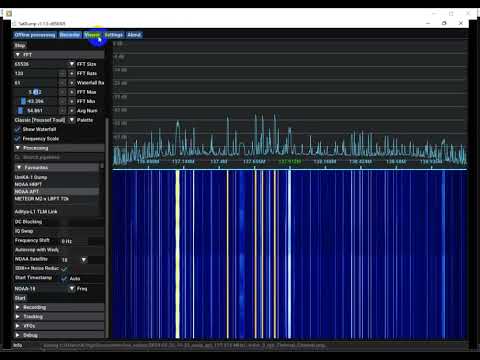This screenshot has height=360, width=480.
Task: Click minus button next to FFT Min
Action: [x=62, y=101]
